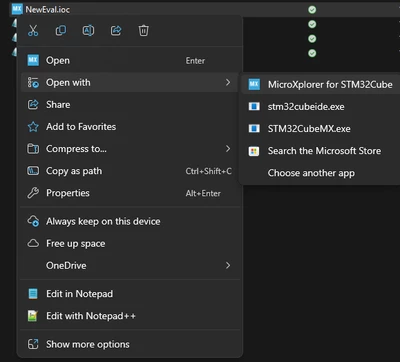The height and width of the screenshot is (362, 400).
Task: Choose Copy as path
Action: 129,171
